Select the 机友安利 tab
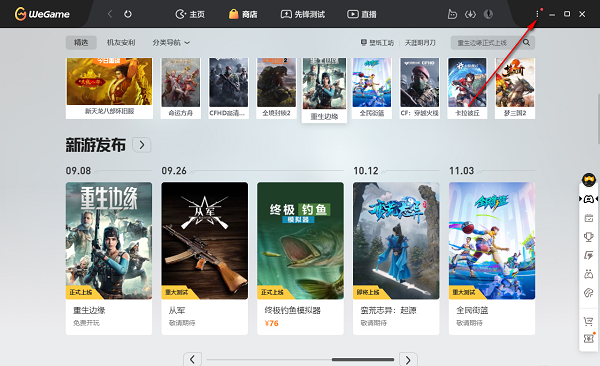The width and height of the screenshot is (600, 366). (121, 42)
